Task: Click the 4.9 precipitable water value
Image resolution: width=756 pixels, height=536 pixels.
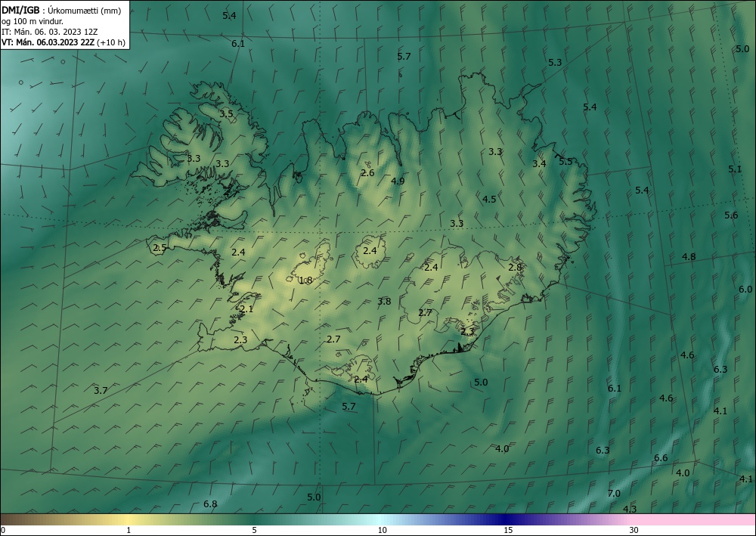Action: [398, 181]
